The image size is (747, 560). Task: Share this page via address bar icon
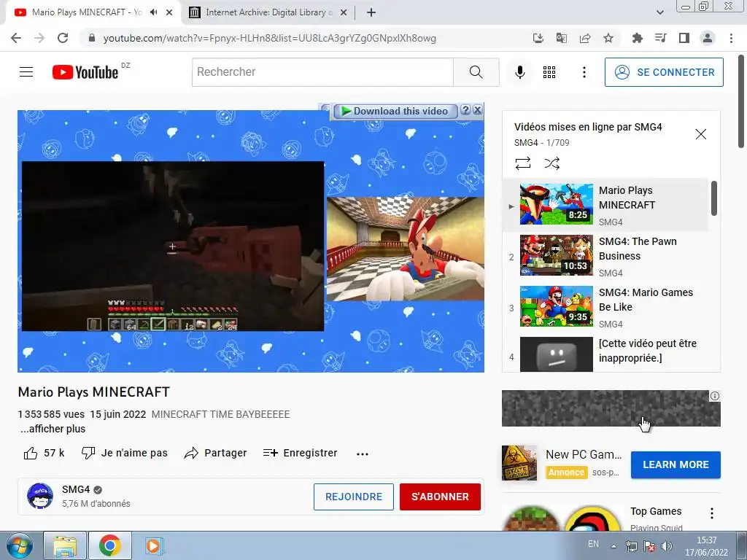(584, 38)
